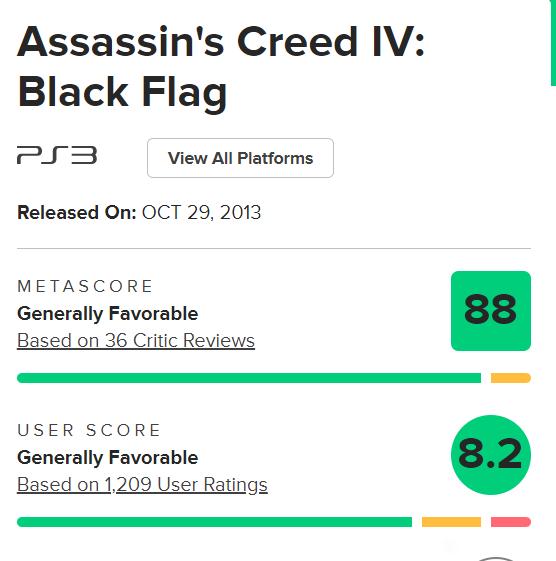Select the yellow mixed segment of Metascore bar
Viewport: 556px width, 561px height.
coord(511,378)
